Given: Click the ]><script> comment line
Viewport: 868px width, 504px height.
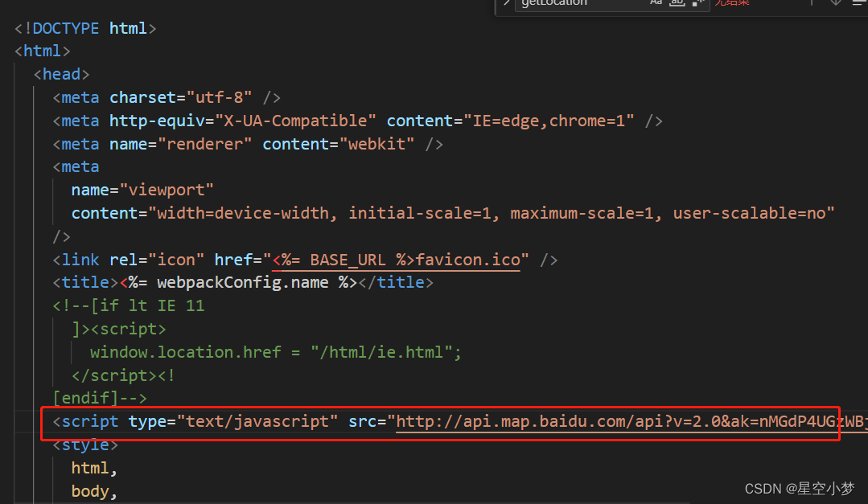Looking at the screenshot, I should point(118,329).
